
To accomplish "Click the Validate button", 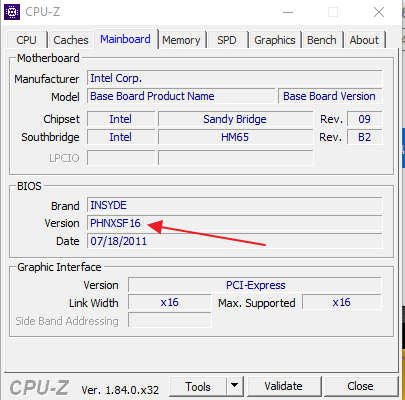I will click(284, 386).
